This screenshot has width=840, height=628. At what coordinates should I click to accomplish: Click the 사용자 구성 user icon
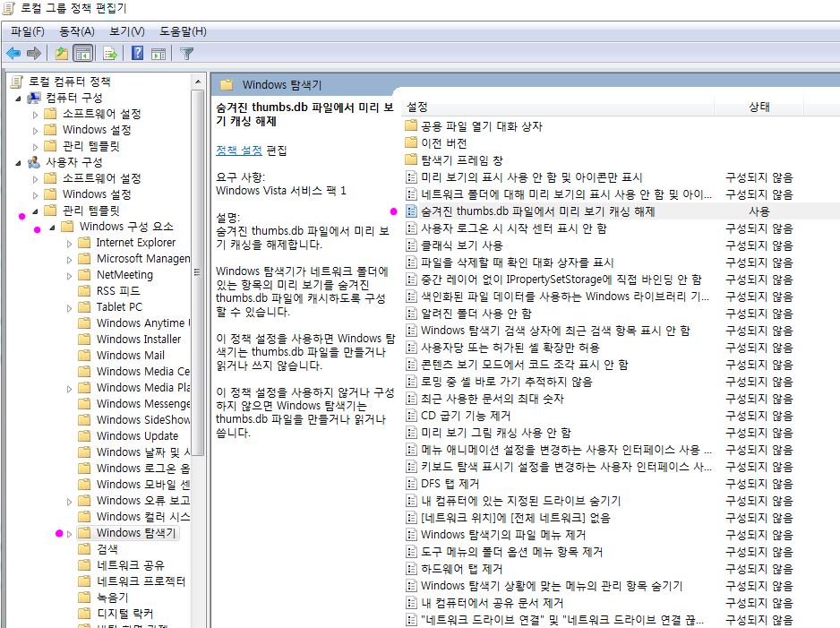34,162
